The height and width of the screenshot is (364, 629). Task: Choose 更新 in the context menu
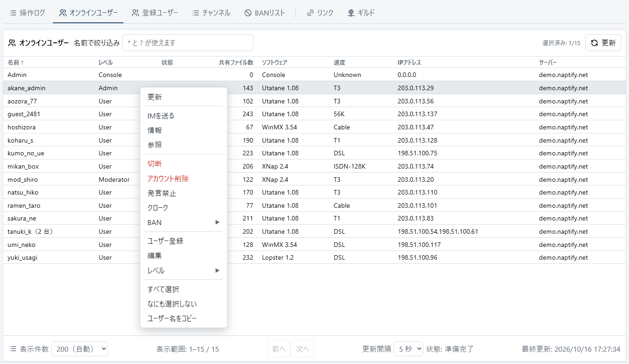pyautogui.click(x=184, y=97)
